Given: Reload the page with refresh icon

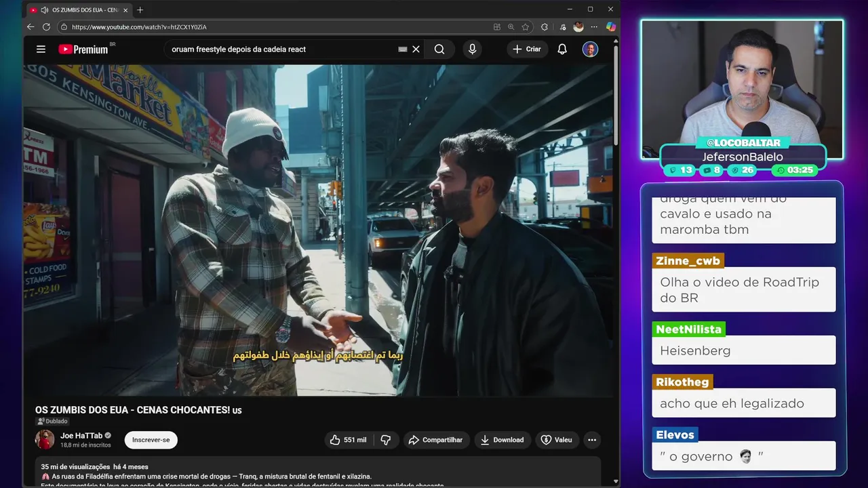Looking at the screenshot, I should (x=46, y=27).
